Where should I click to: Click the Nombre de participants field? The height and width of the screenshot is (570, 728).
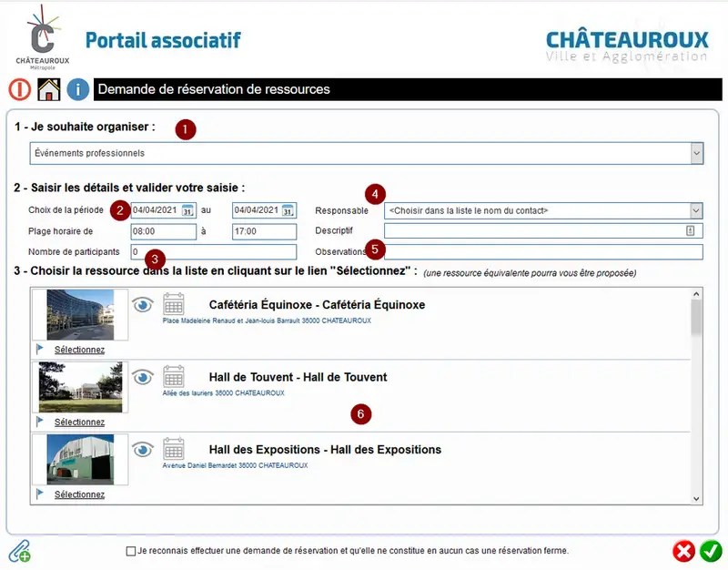click(214, 252)
